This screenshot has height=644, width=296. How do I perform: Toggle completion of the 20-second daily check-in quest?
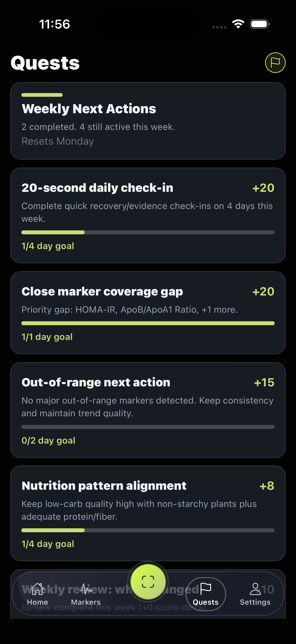[148, 215]
